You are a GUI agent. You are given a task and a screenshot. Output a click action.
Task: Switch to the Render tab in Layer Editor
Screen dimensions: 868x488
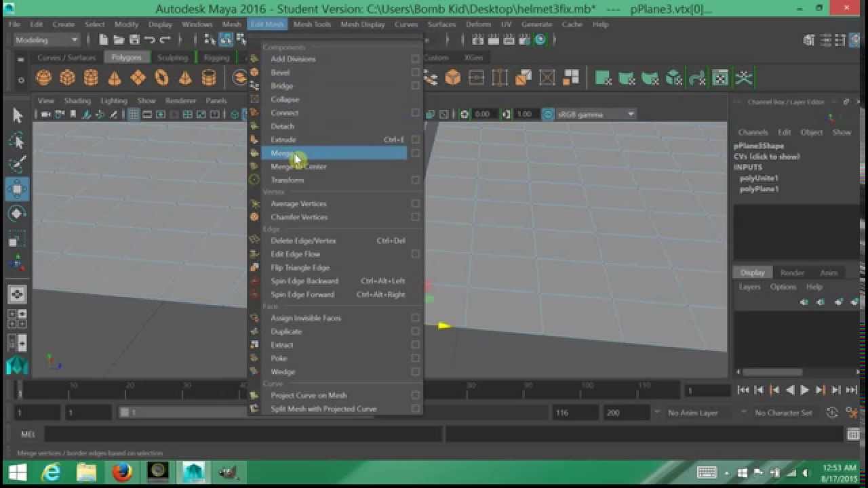pyautogui.click(x=792, y=272)
